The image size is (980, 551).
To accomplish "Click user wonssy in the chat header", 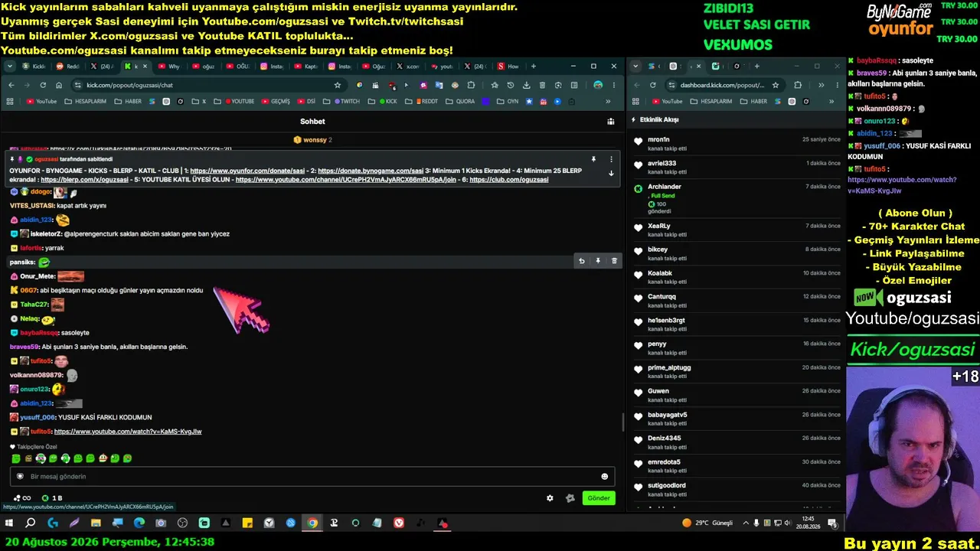I will tap(312, 140).
